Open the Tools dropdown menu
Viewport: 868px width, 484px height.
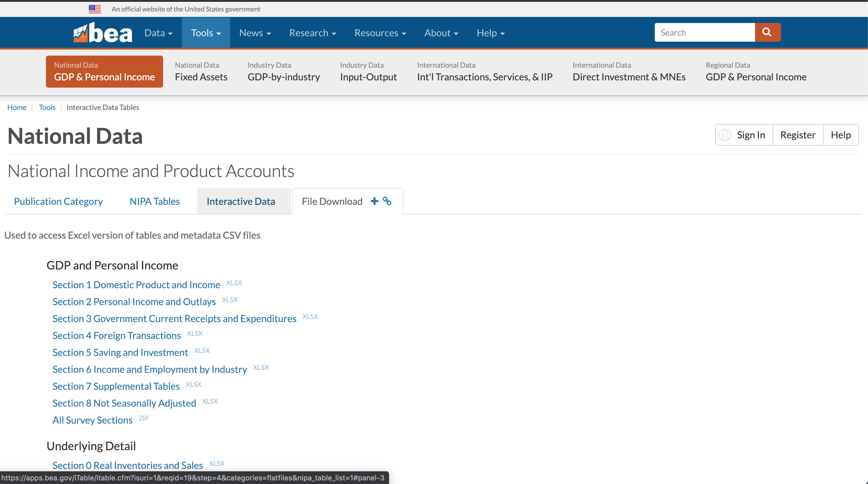[206, 33]
